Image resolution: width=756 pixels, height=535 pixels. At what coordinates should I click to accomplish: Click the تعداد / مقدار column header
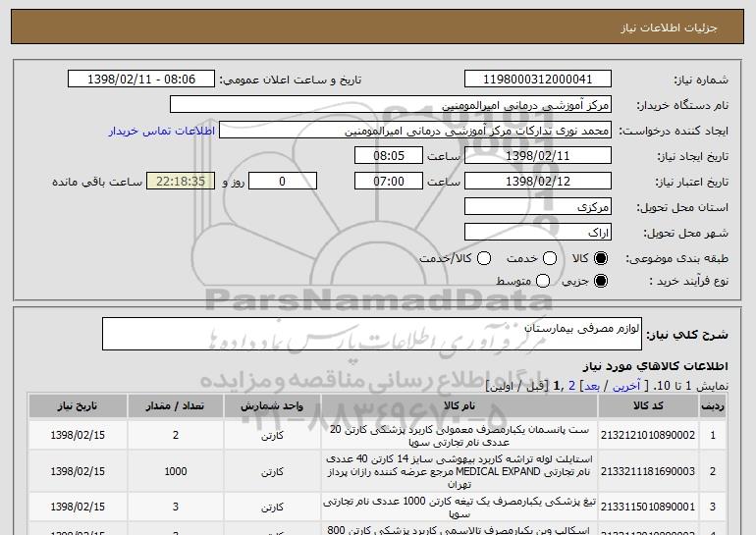coord(175,406)
